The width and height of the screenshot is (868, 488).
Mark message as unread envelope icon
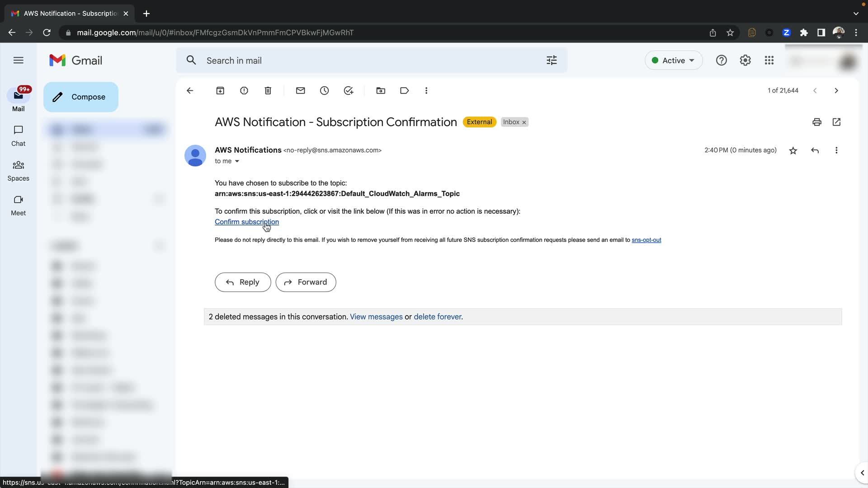click(300, 91)
